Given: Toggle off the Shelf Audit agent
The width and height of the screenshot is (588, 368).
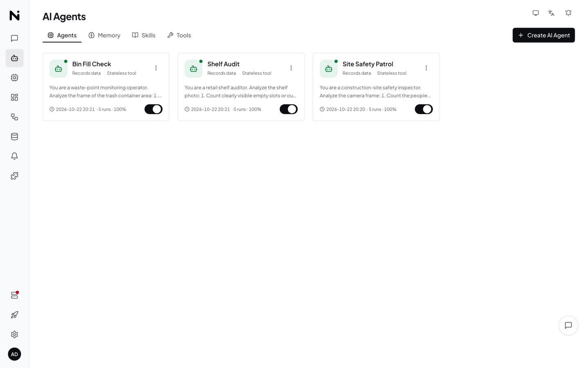Looking at the screenshot, I should pyautogui.click(x=289, y=109).
